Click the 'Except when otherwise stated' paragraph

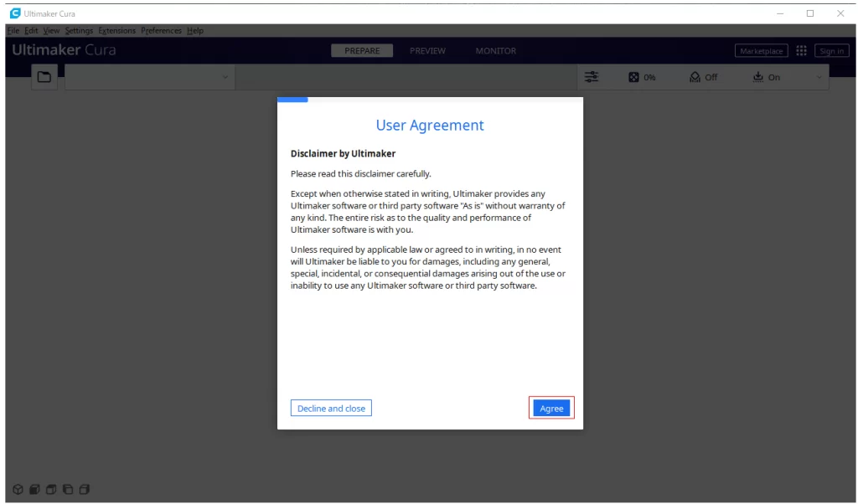[x=428, y=212]
